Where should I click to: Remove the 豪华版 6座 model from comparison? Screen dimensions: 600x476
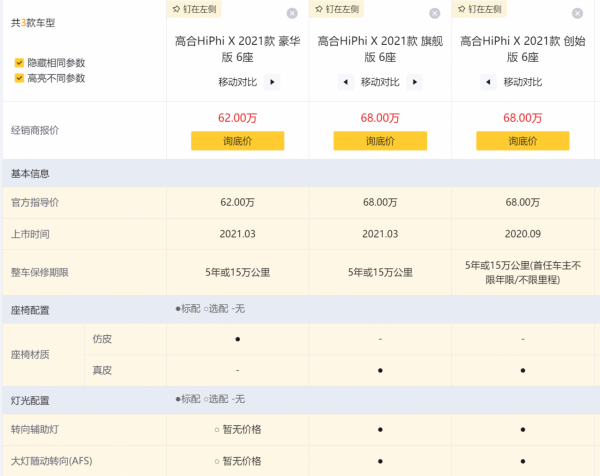pos(292,13)
